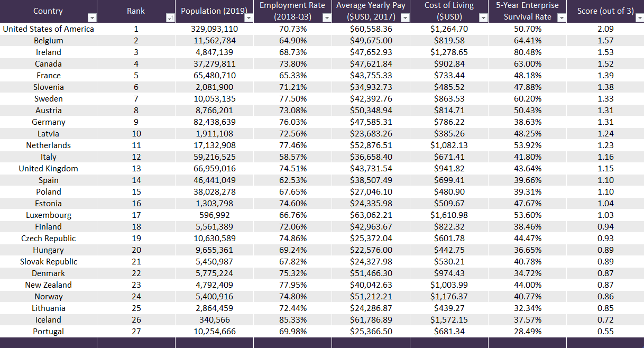644x348 pixels.
Task: Open the Cost of Living filter dropdown
Action: pyautogui.click(x=483, y=18)
